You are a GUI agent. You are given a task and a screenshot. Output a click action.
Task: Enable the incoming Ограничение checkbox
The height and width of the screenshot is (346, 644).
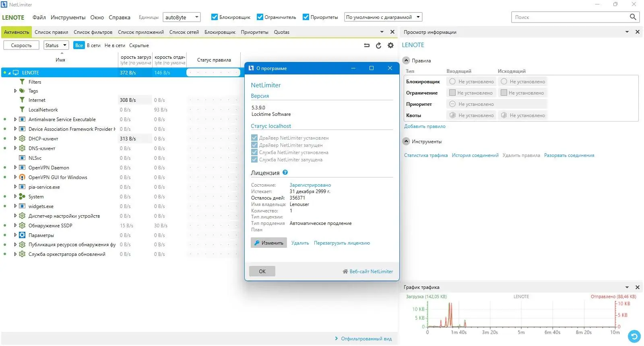[x=452, y=93]
